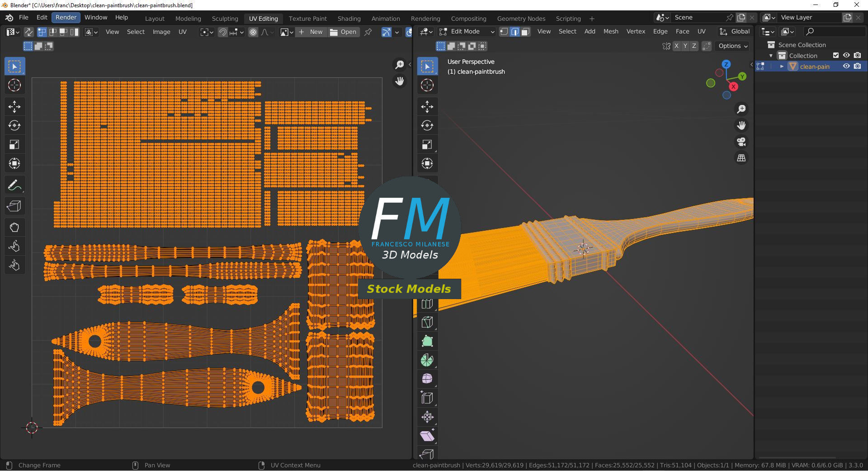Enable vertex select mode in 3D viewport

tap(504, 32)
